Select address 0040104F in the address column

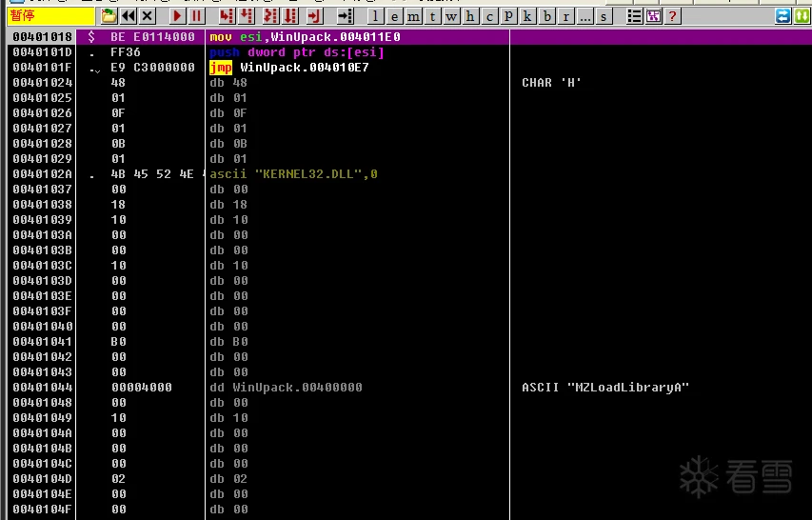(42, 510)
